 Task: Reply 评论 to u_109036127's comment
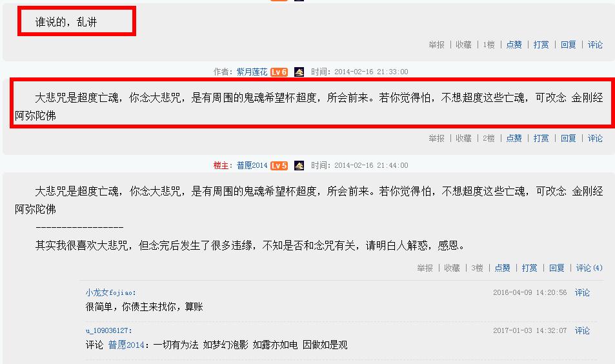pyautogui.click(x=582, y=330)
